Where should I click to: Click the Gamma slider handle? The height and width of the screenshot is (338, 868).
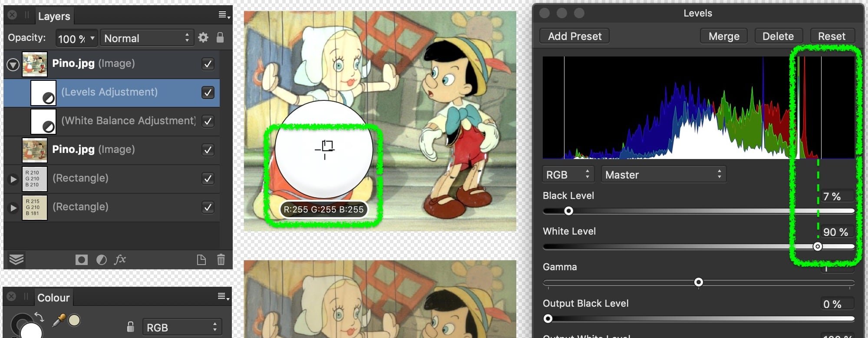pos(699,282)
